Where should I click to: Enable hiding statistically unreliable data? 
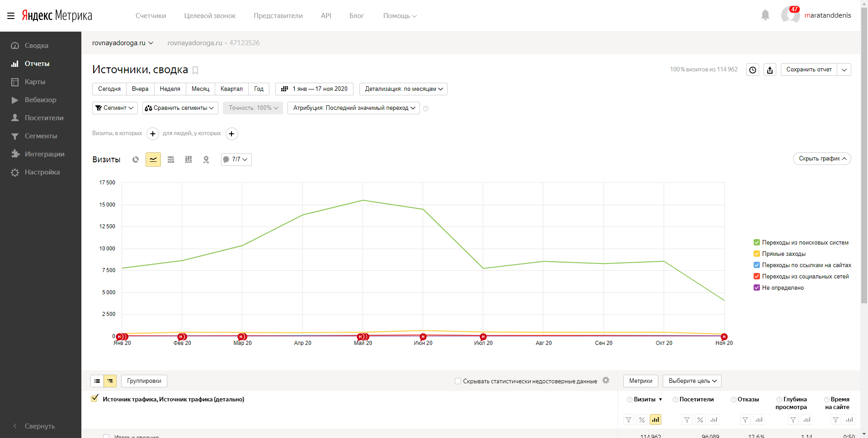458,381
